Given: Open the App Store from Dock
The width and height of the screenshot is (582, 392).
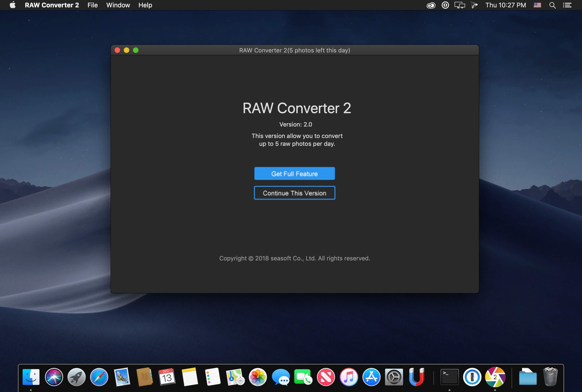Looking at the screenshot, I should [371, 377].
